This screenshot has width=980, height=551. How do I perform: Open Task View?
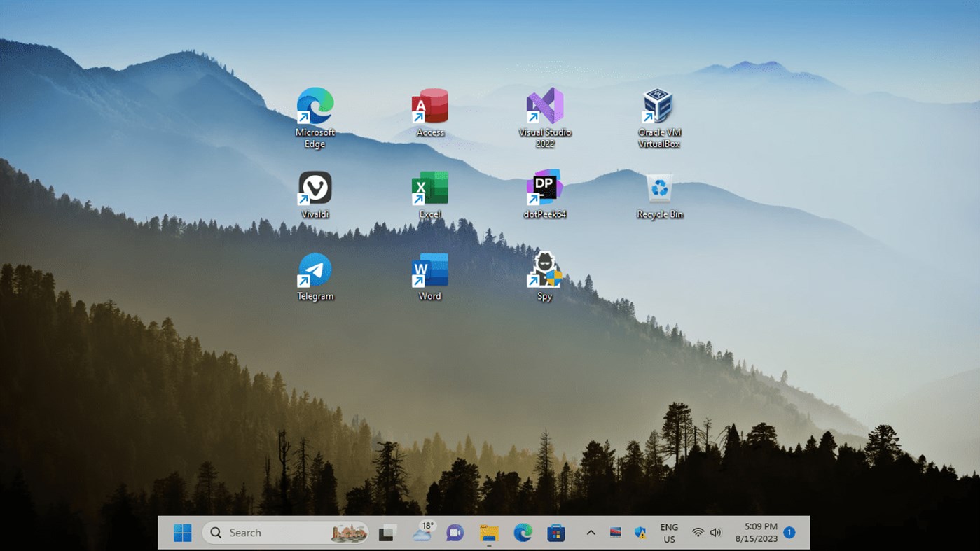tap(387, 533)
